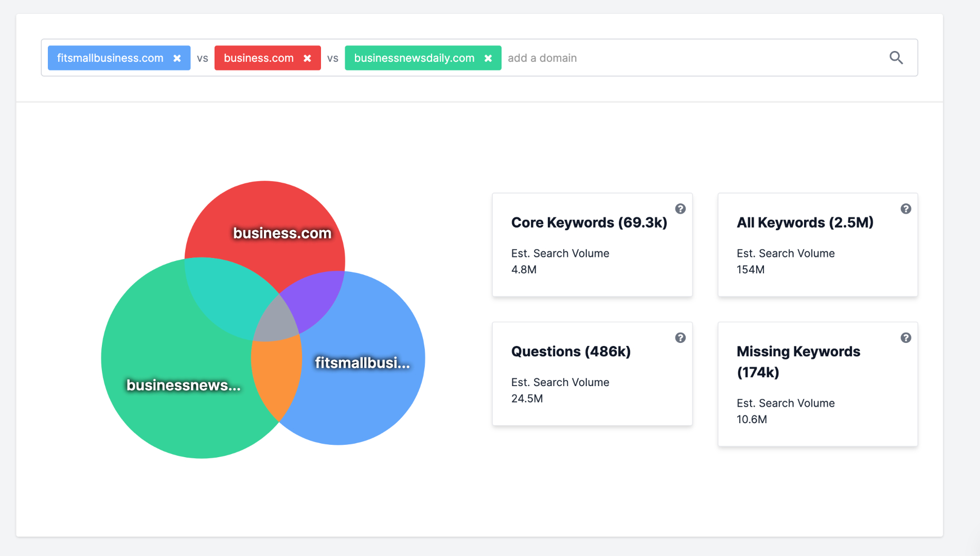The image size is (980, 556).
Task: Remove businessnewsdaily.com domain tag
Action: (x=488, y=58)
